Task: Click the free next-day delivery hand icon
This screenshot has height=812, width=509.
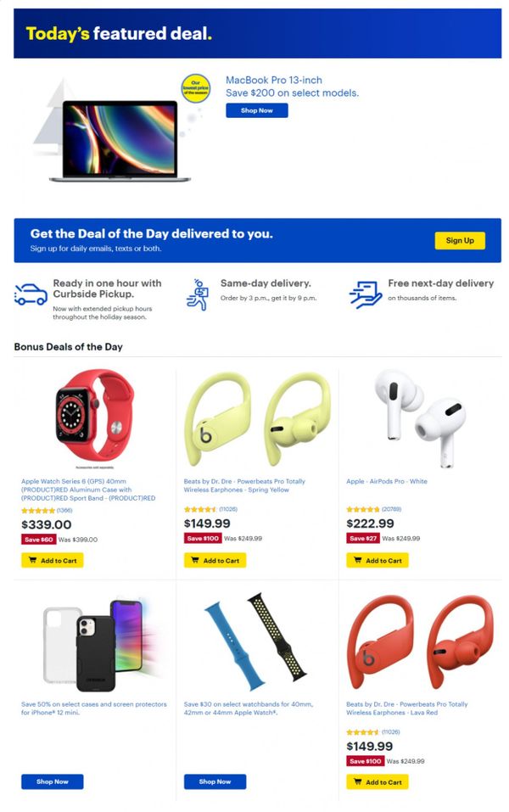Action: [x=365, y=294]
